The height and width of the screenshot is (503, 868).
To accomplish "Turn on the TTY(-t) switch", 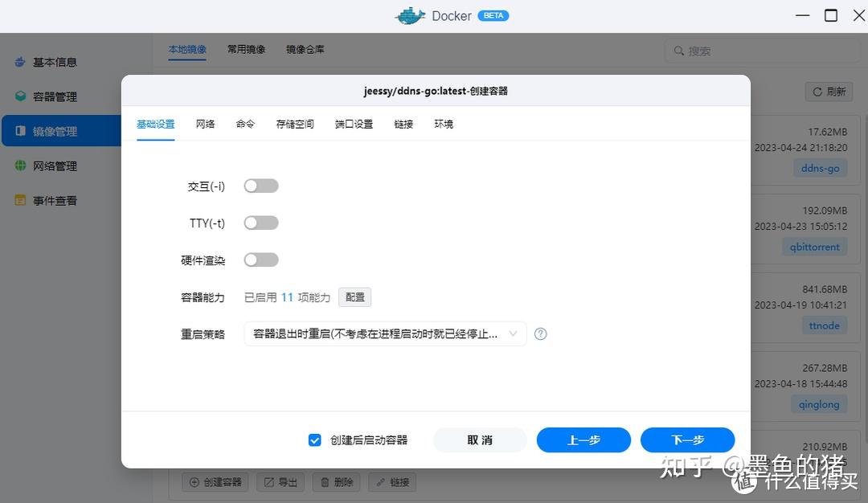I will (260, 223).
